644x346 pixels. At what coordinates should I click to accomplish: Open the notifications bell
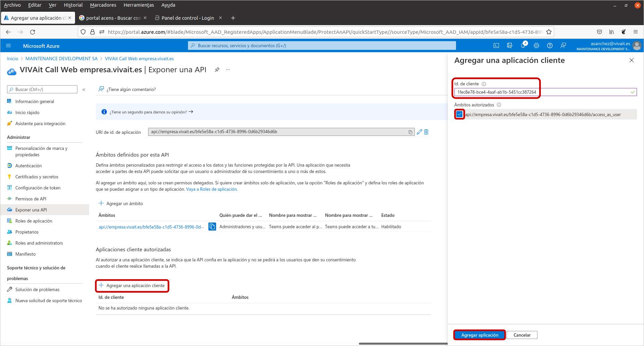point(523,46)
